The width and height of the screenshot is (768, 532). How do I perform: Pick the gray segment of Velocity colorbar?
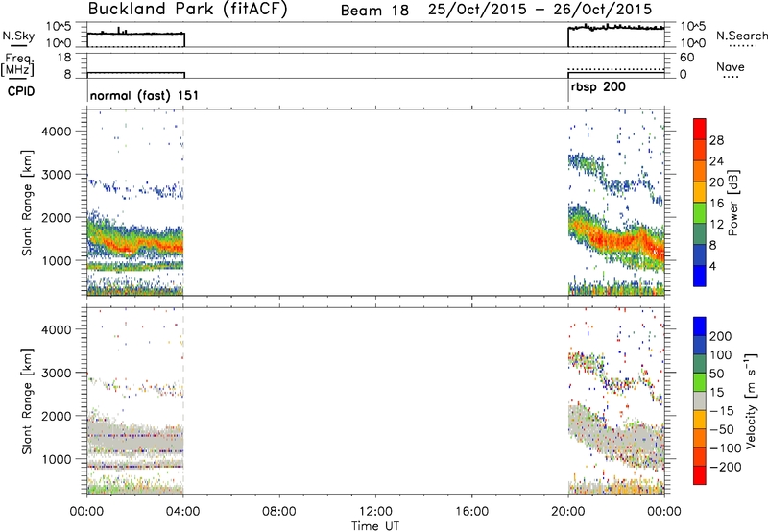pyautogui.click(x=700, y=400)
